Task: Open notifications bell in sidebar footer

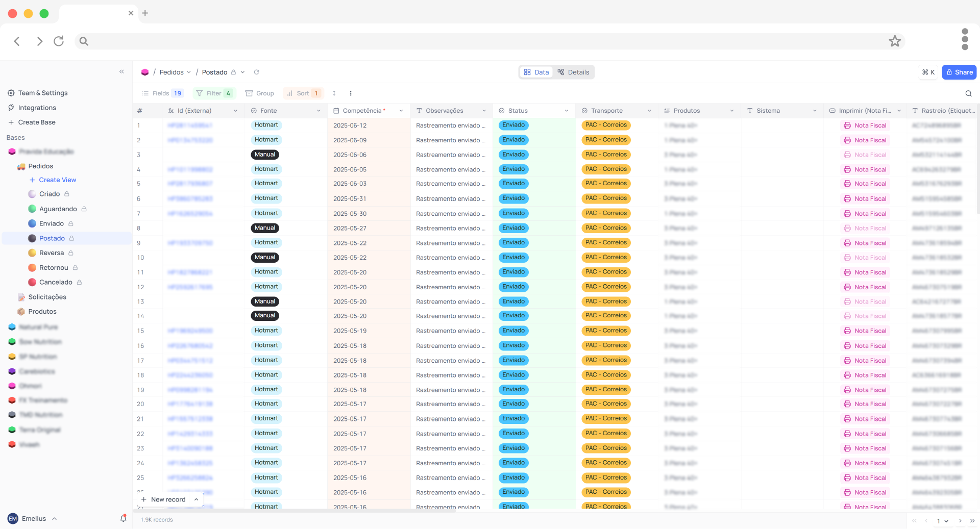Action: (123, 518)
